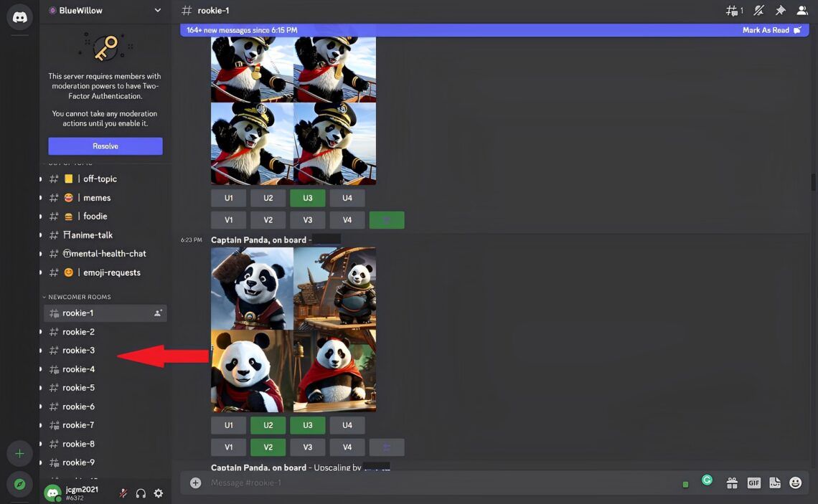Collapse the NEWCOMER ROOMS category

pyautogui.click(x=79, y=297)
